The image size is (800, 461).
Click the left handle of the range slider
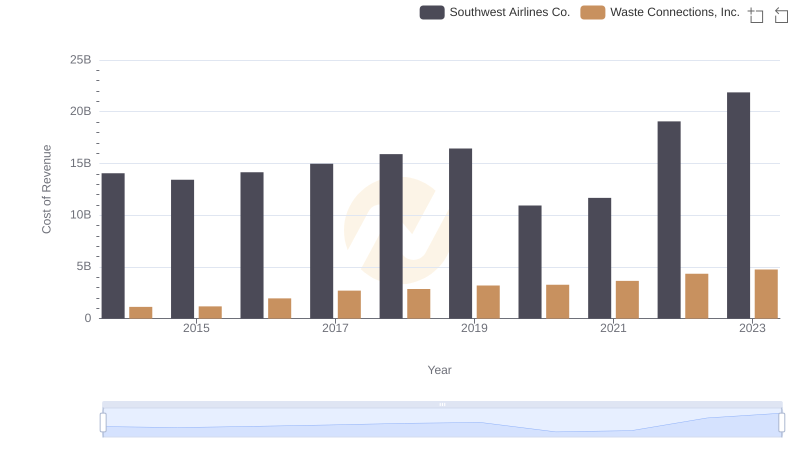pos(103,423)
